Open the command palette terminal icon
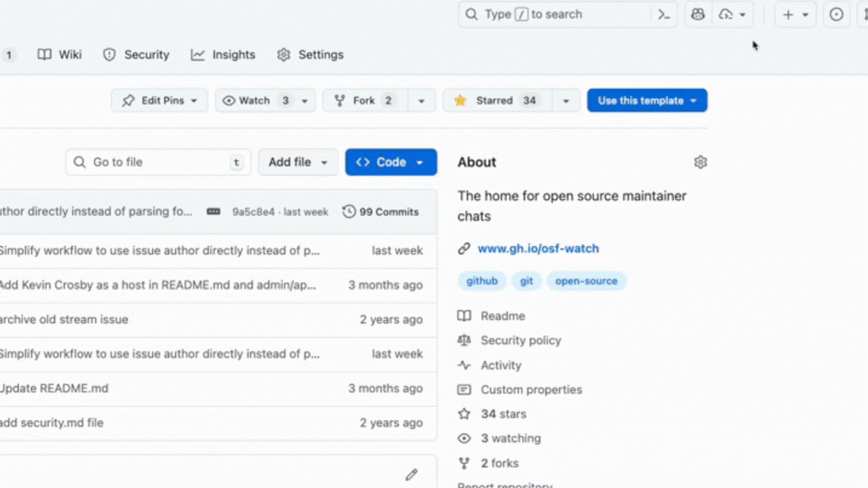Viewport: 868px width, 488px height. 664,15
